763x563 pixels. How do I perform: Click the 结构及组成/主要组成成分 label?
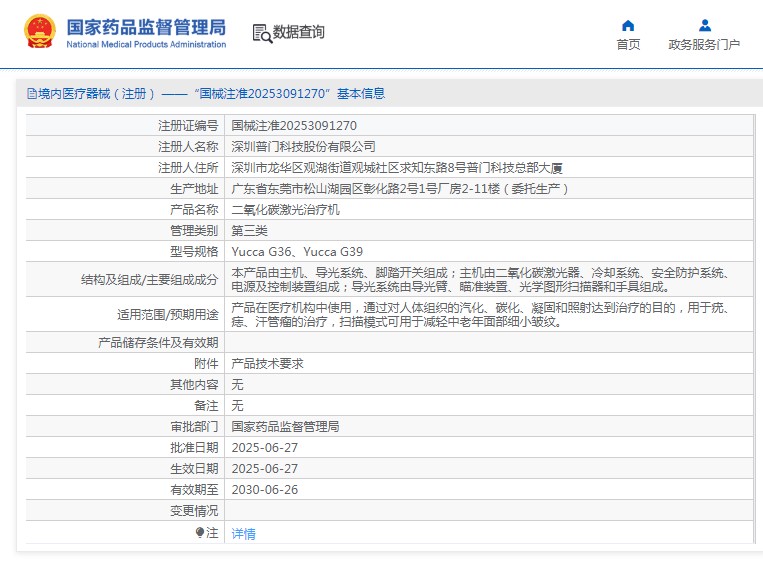[149, 280]
